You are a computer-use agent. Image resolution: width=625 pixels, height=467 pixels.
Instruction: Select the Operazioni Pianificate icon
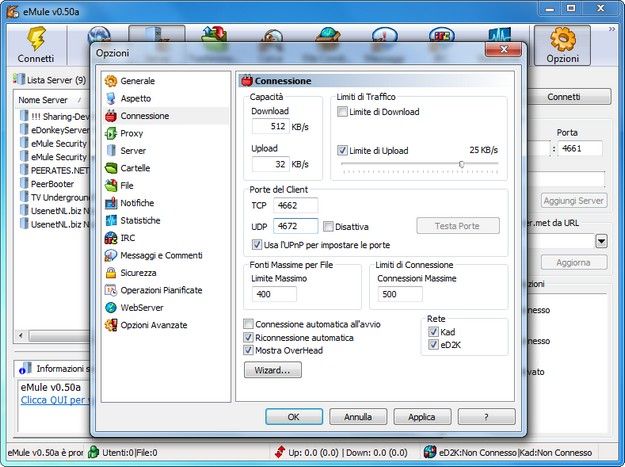111,290
